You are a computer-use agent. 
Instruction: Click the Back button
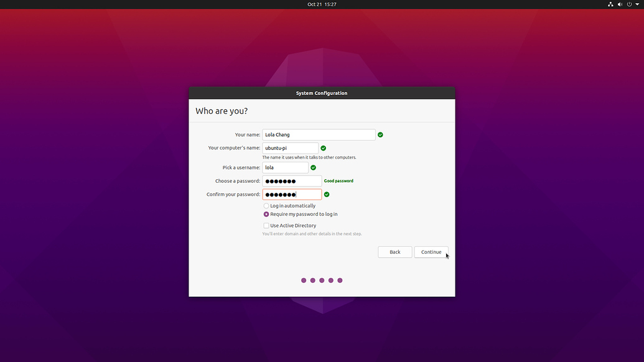(x=394, y=252)
